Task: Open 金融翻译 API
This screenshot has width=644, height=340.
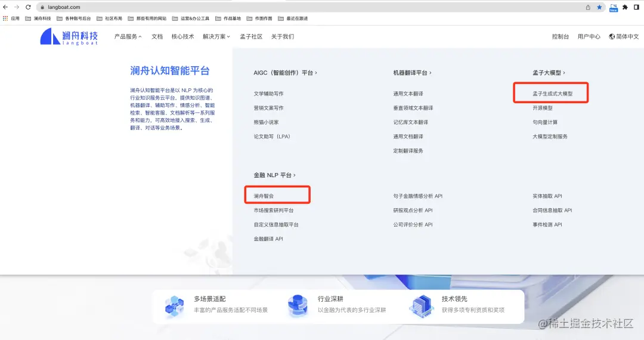Action: tap(268, 239)
